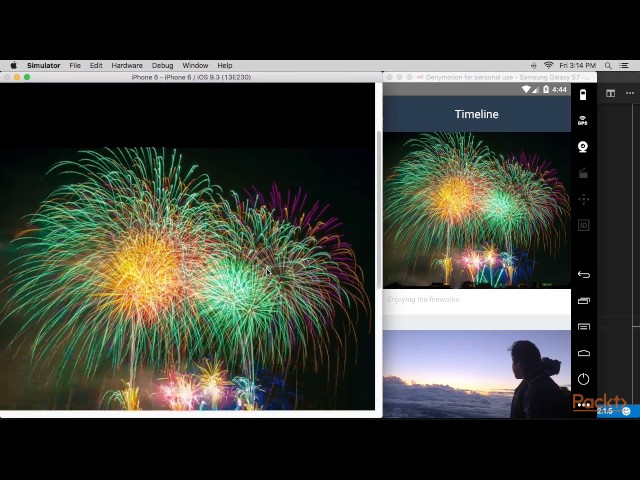Click the Android back button icon
Image resolution: width=640 pixels, height=480 pixels.
(584, 275)
